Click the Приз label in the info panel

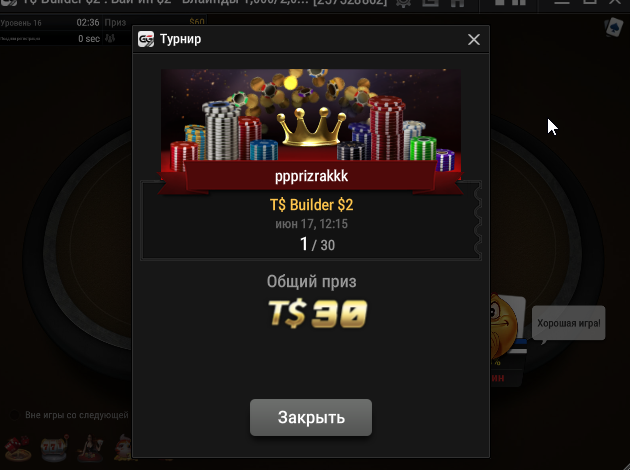point(115,22)
